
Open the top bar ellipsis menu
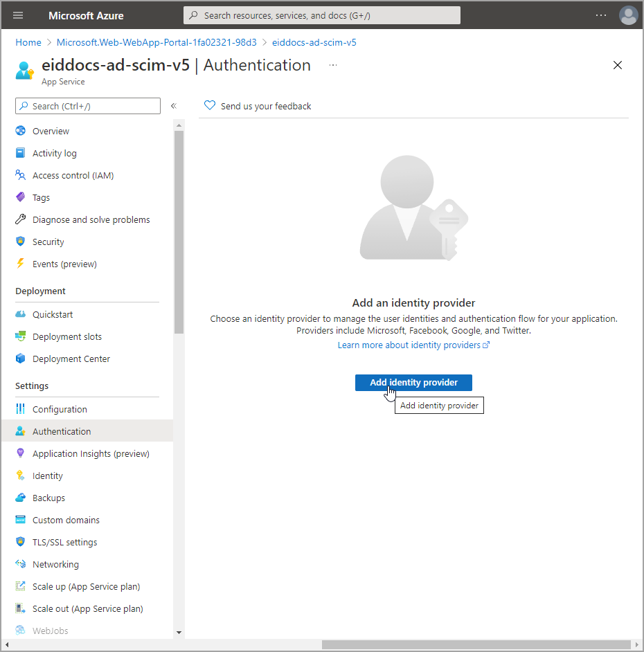601,15
